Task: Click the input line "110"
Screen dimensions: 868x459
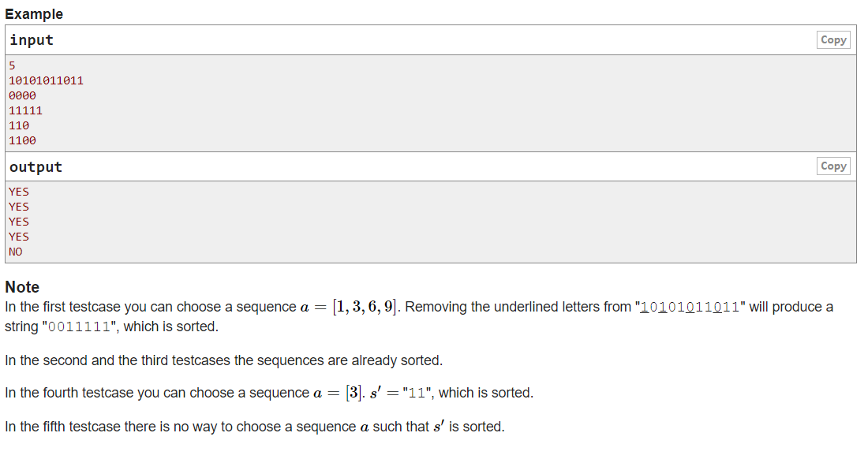Action: coord(19,125)
